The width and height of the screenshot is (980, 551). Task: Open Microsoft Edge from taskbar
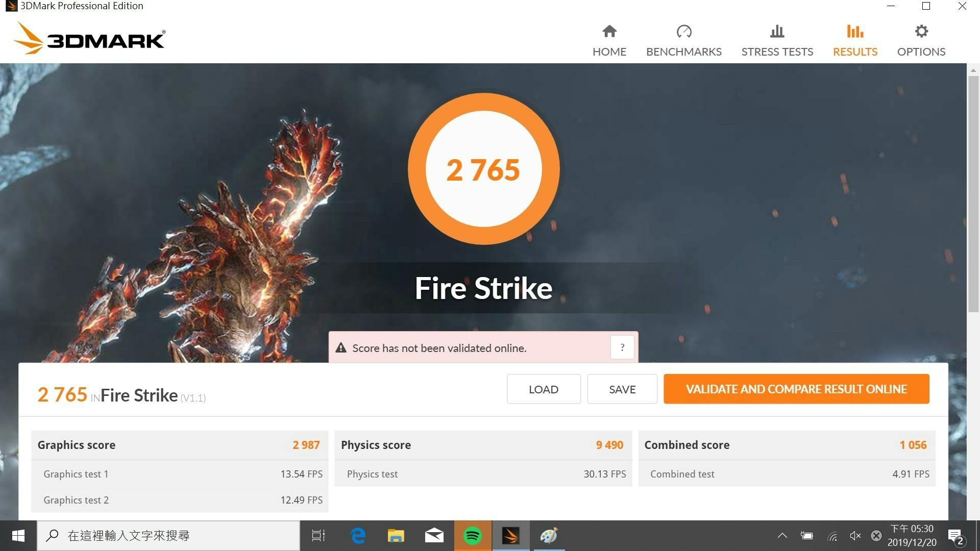[358, 536]
